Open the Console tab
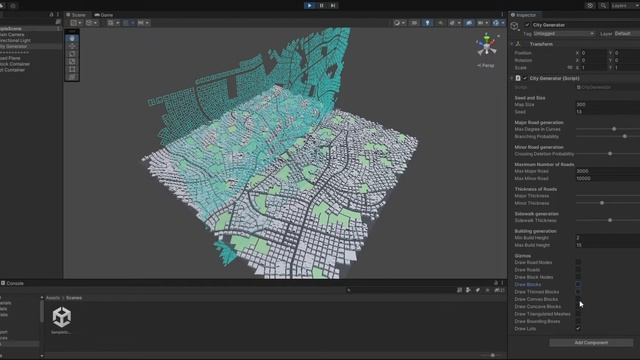 click(x=12, y=283)
